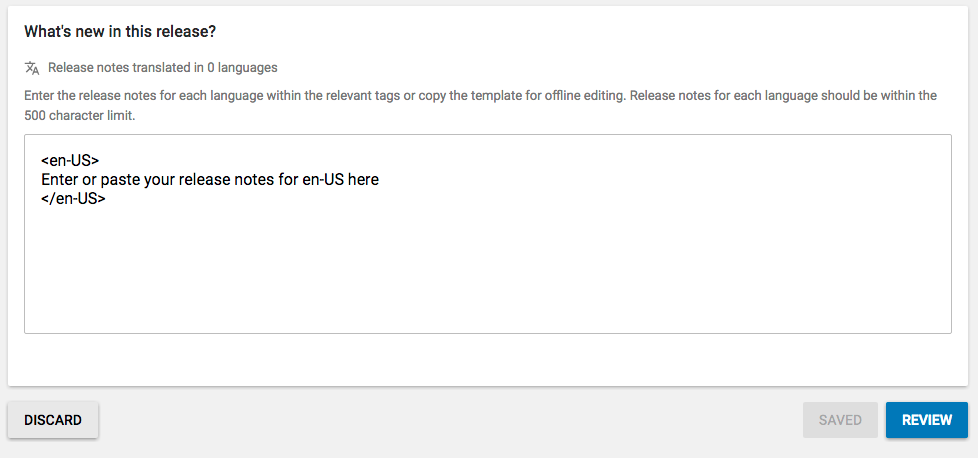Click the "What's new in this release?" heading
The width and height of the screenshot is (978, 458).
[121, 32]
